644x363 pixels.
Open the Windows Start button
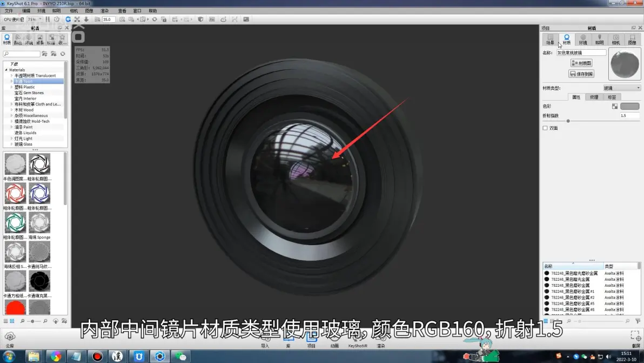pyautogui.click(x=9, y=357)
